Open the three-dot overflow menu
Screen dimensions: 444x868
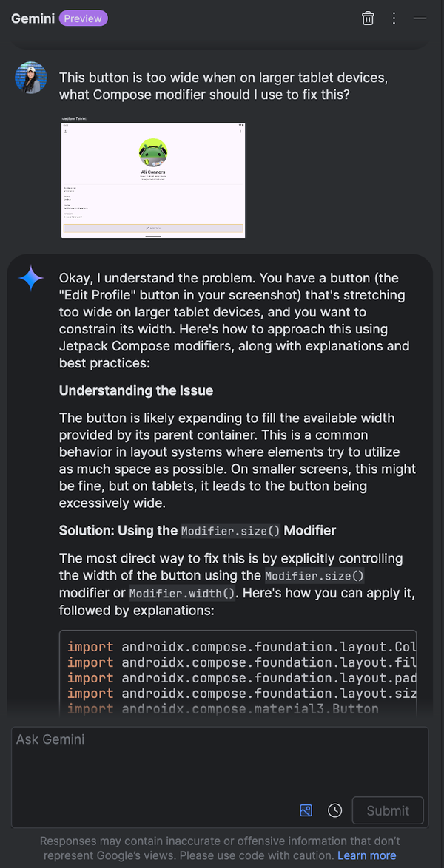click(394, 18)
